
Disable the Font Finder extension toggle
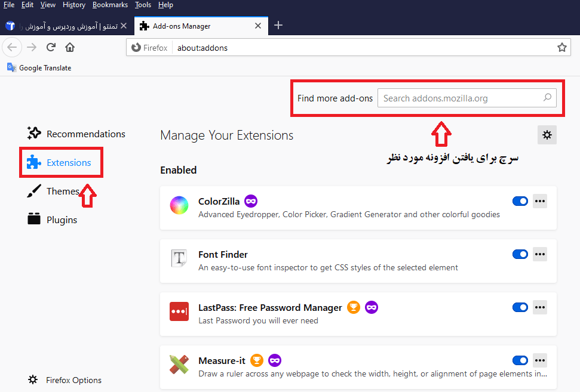(x=520, y=254)
